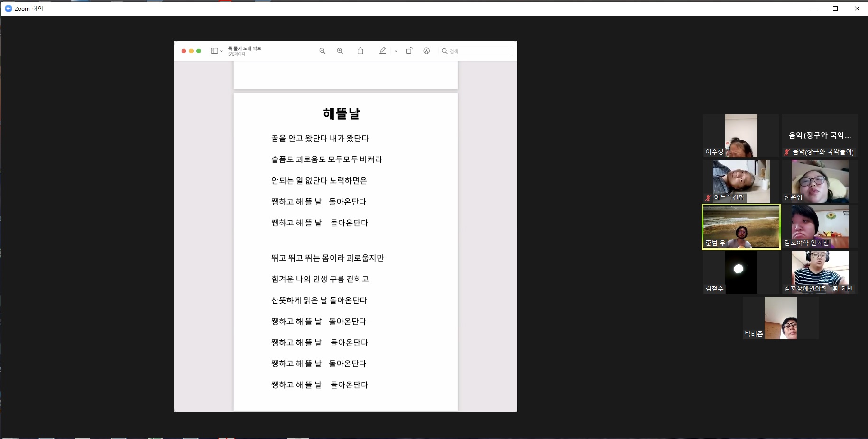This screenshot has height=439, width=868.
Task: Select participant video labeled 김포야학 안지선
Action: point(820,227)
